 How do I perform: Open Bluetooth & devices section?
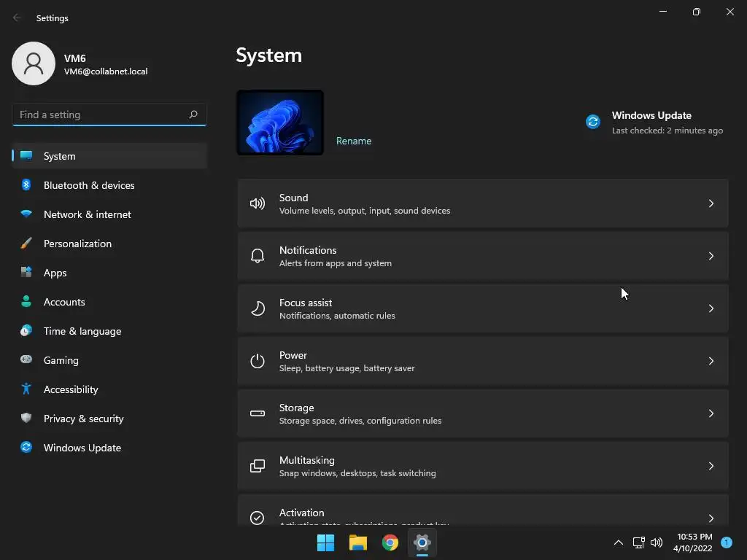(x=109, y=184)
